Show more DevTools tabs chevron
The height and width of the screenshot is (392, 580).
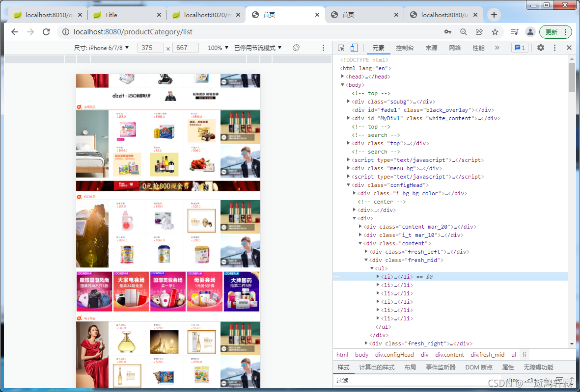[497, 48]
